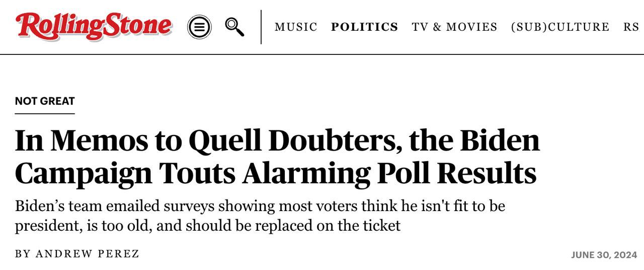Click the magnifying glass search icon

point(234,27)
